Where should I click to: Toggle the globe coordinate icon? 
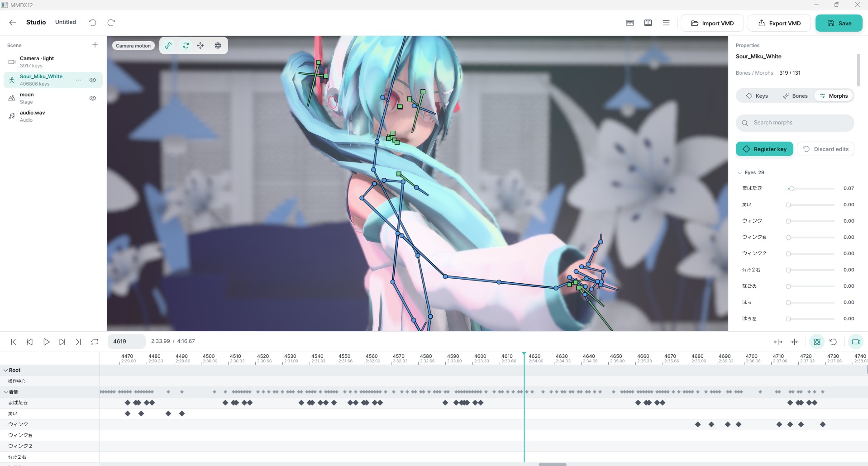(x=218, y=46)
